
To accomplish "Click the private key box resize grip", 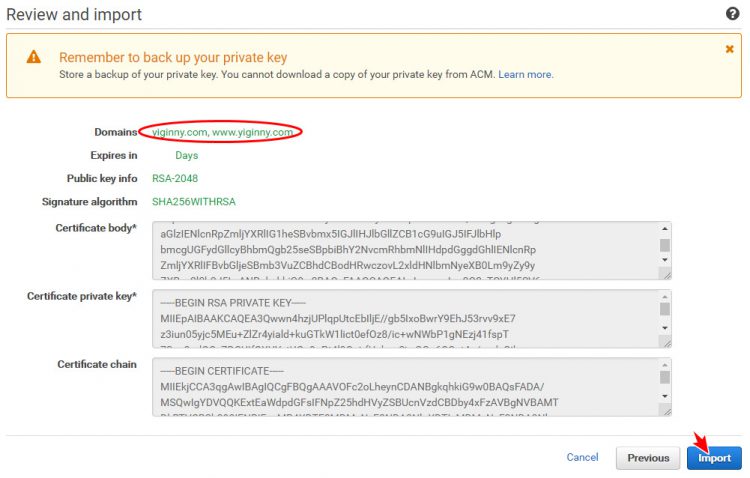I will 665,342.
